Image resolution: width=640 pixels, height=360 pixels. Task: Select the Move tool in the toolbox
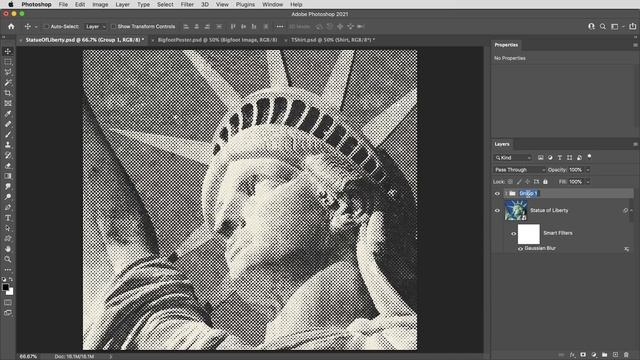click(8, 51)
